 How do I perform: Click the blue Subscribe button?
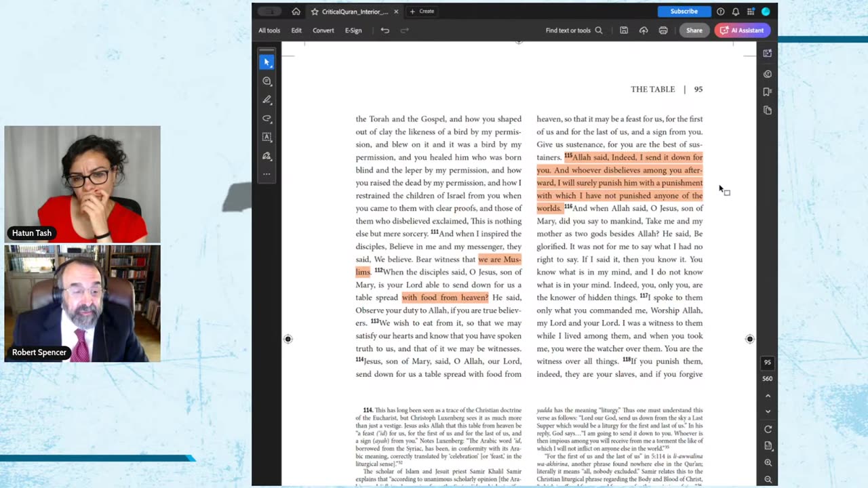[684, 12]
